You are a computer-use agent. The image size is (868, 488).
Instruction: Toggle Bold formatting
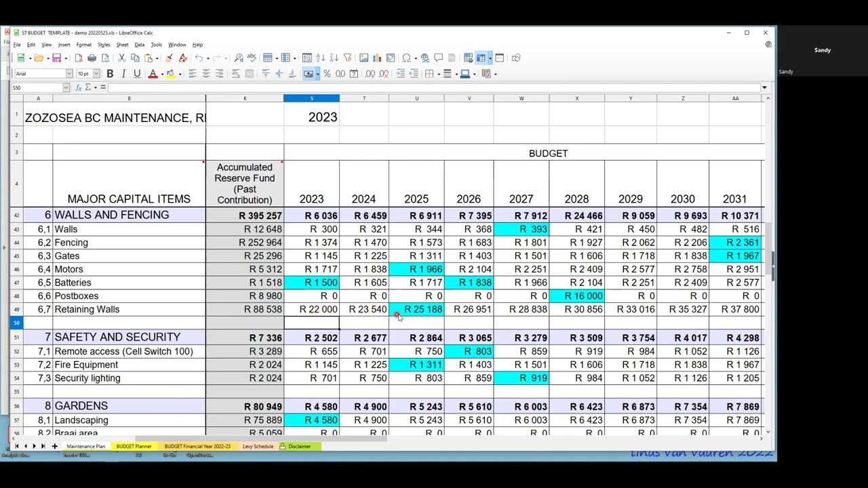(110, 73)
